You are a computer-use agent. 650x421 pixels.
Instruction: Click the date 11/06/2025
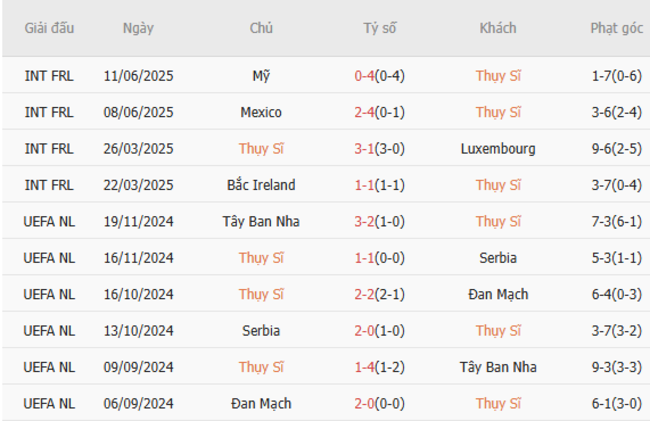point(138,76)
